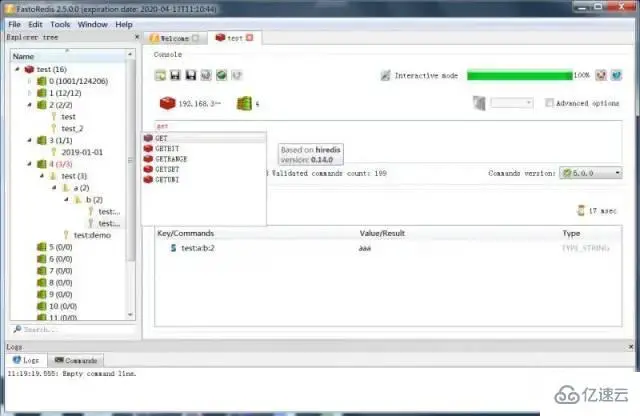This screenshot has height=416, width=640.
Task: Close the test tab
Action: coord(250,38)
